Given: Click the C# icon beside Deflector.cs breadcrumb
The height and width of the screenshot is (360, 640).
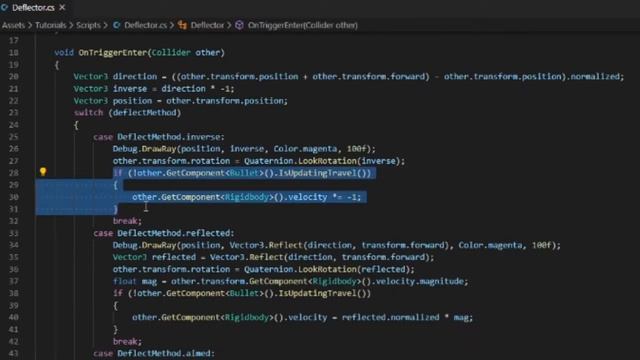Looking at the screenshot, I should pyautogui.click(x=117, y=25).
